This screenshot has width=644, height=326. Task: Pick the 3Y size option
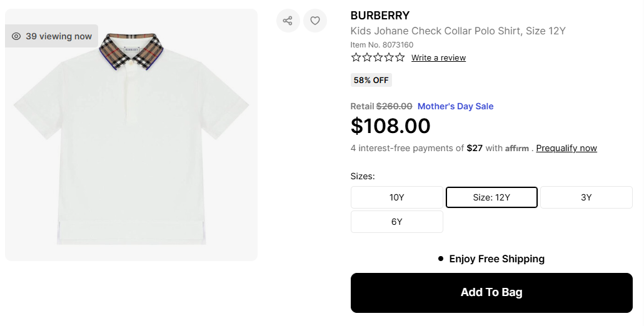click(586, 197)
